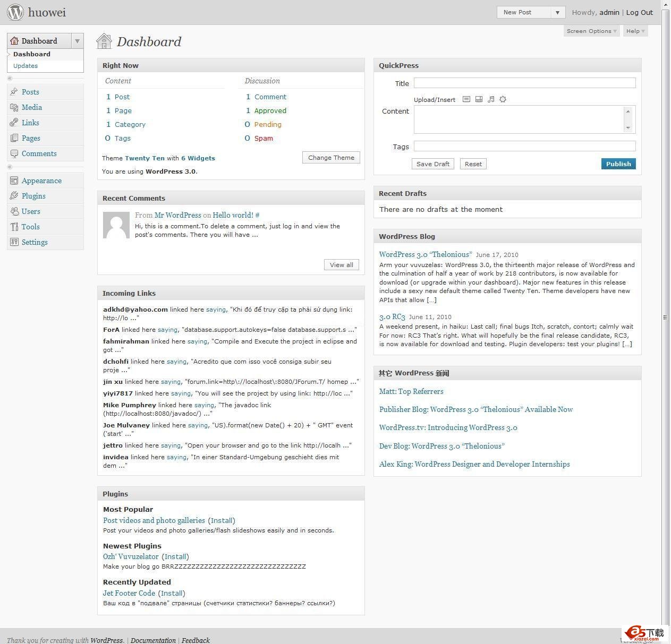Click the Settings icon in the sidebar
The height and width of the screenshot is (644, 671).
[14, 242]
